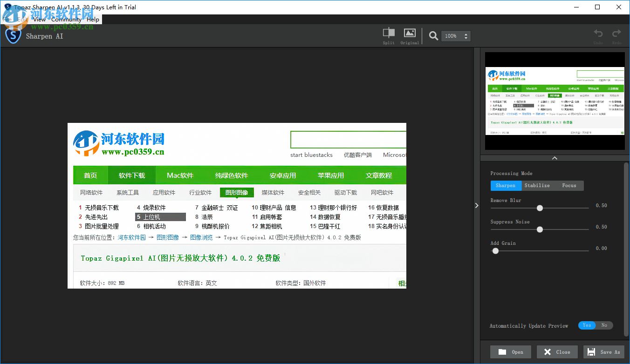Switch Processing Mode to Focus
Viewport: 630px width, 364px height.
(x=569, y=185)
